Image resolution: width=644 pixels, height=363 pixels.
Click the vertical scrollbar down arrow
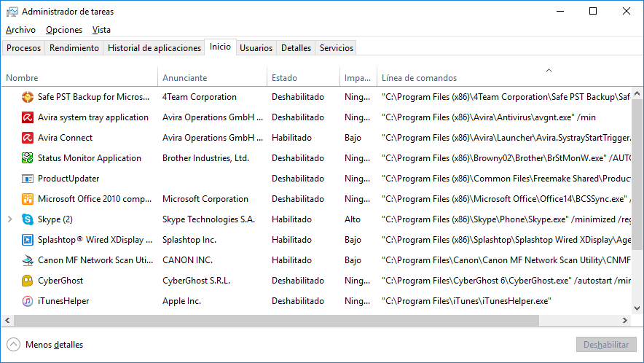(x=637, y=308)
